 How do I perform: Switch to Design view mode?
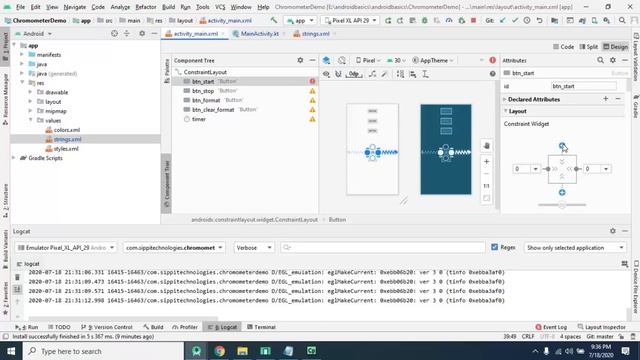[x=616, y=47]
